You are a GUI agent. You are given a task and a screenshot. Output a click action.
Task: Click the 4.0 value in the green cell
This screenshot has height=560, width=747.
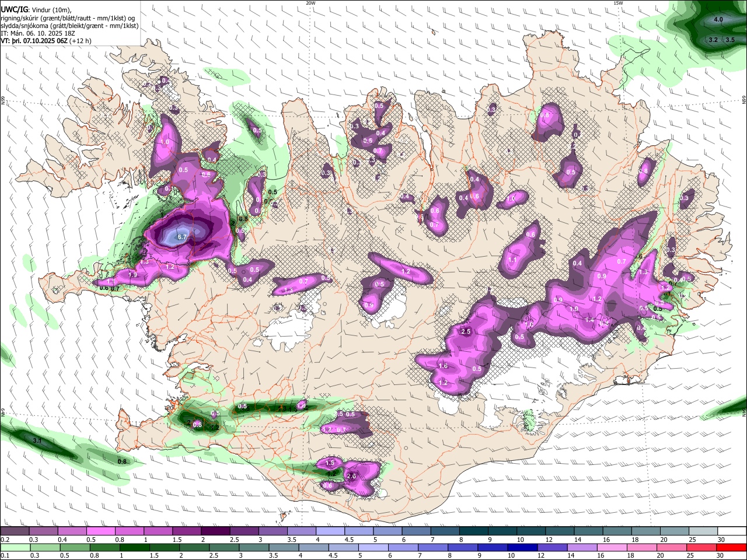(x=718, y=20)
